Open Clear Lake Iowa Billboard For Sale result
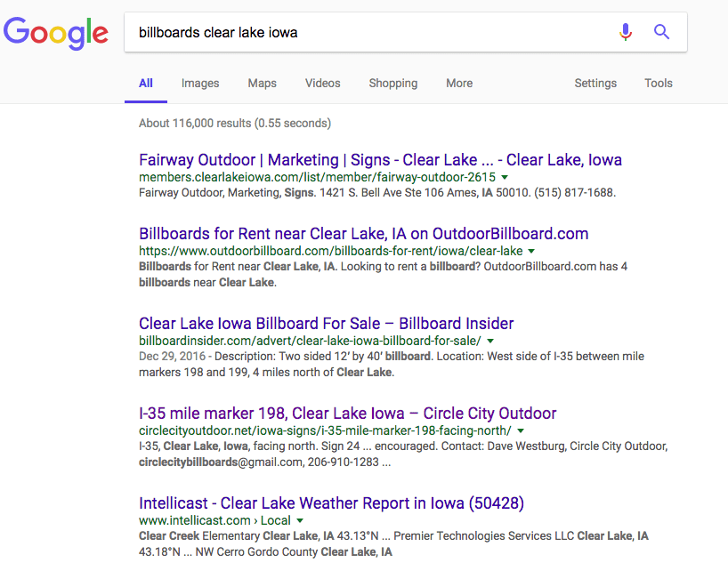Screen dimensions: 728x579 [x=327, y=324]
